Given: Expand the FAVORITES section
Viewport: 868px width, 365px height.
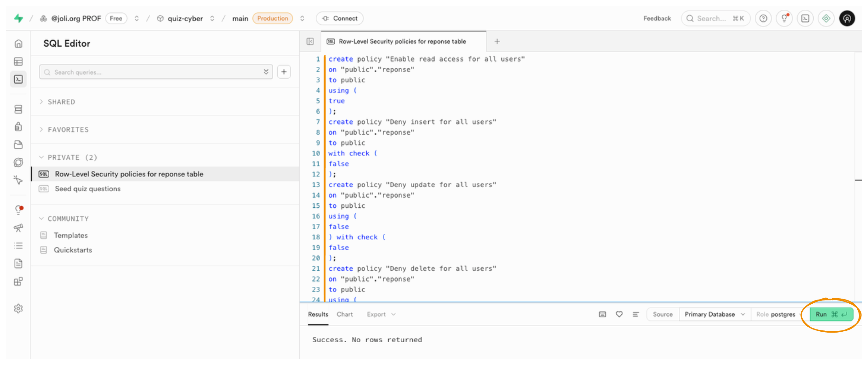Looking at the screenshot, I should 68,129.
